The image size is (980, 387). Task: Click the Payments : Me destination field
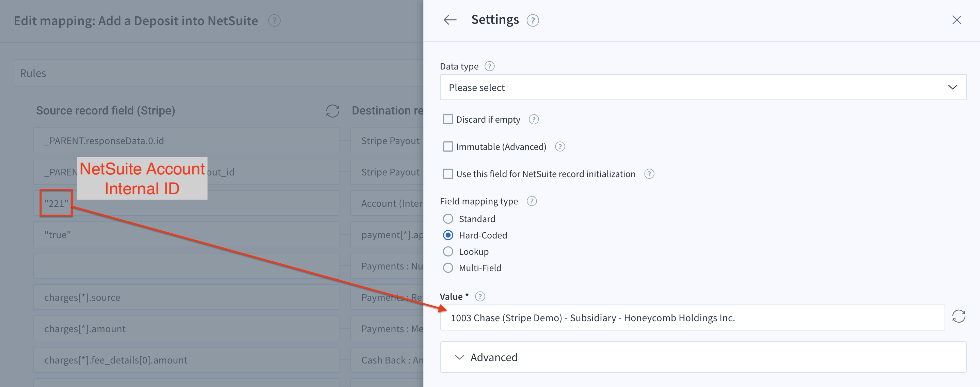(387, 328)
